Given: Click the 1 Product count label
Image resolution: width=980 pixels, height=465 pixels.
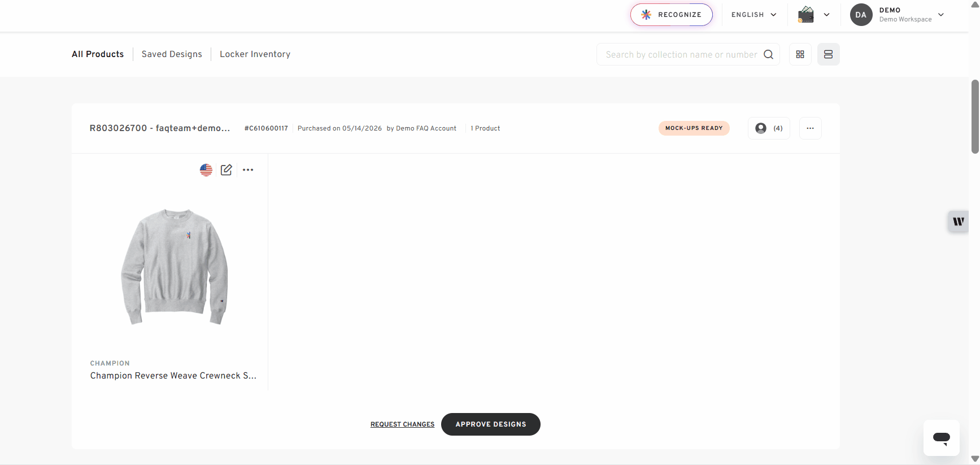Looking at the screenshot, I should pyautogui.click(x=485, y=128).
